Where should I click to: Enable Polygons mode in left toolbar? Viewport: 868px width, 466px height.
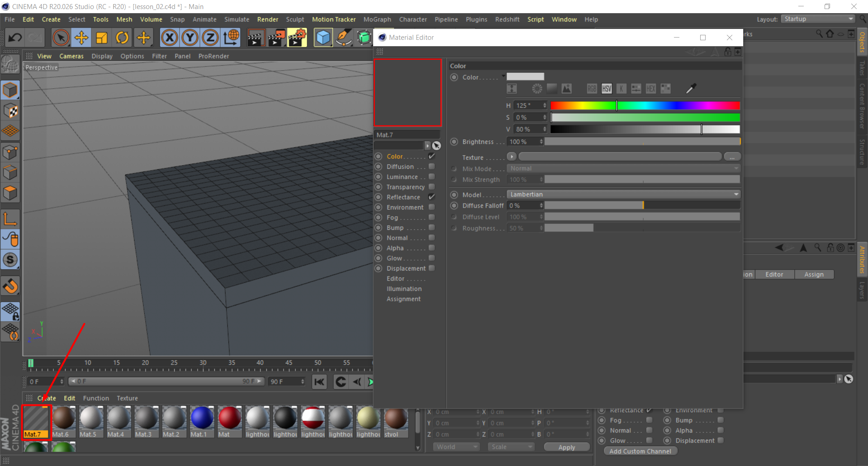pos(10,193)
